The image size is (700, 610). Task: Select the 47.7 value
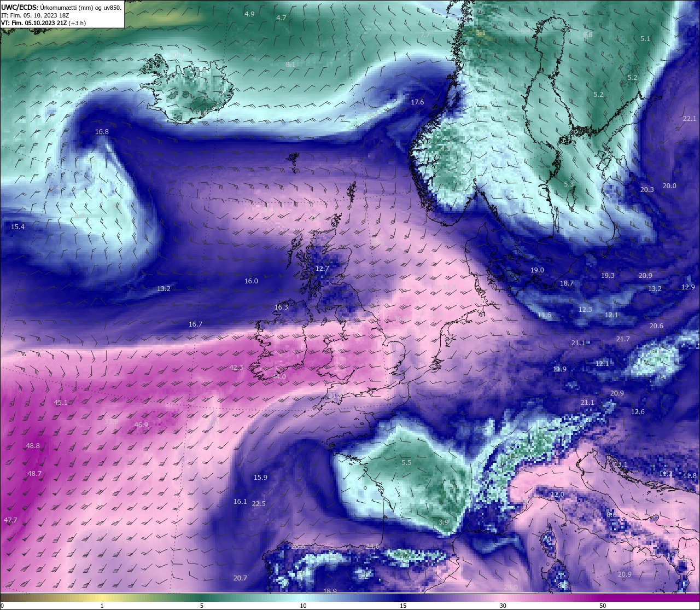pyautogui.click(x=10, y=520)
